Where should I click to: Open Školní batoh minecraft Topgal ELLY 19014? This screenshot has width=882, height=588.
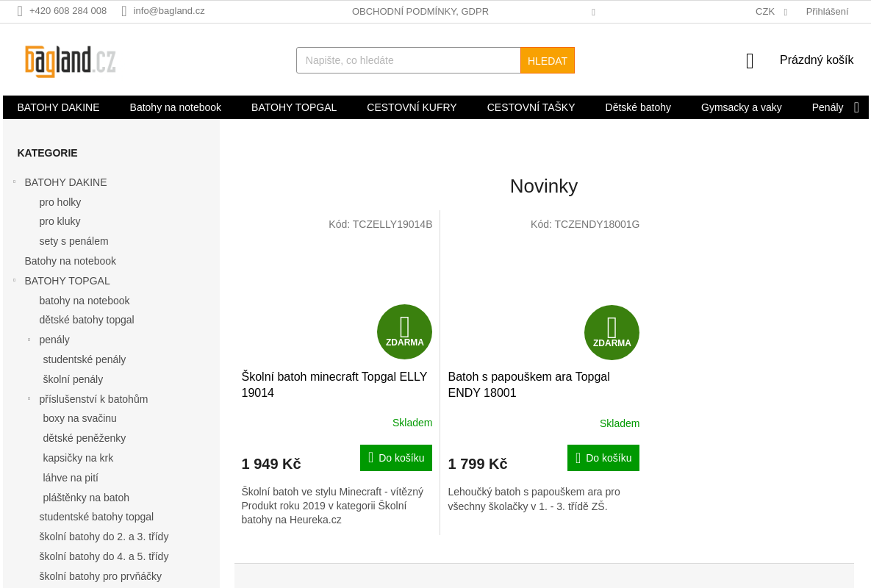point(334,384)
